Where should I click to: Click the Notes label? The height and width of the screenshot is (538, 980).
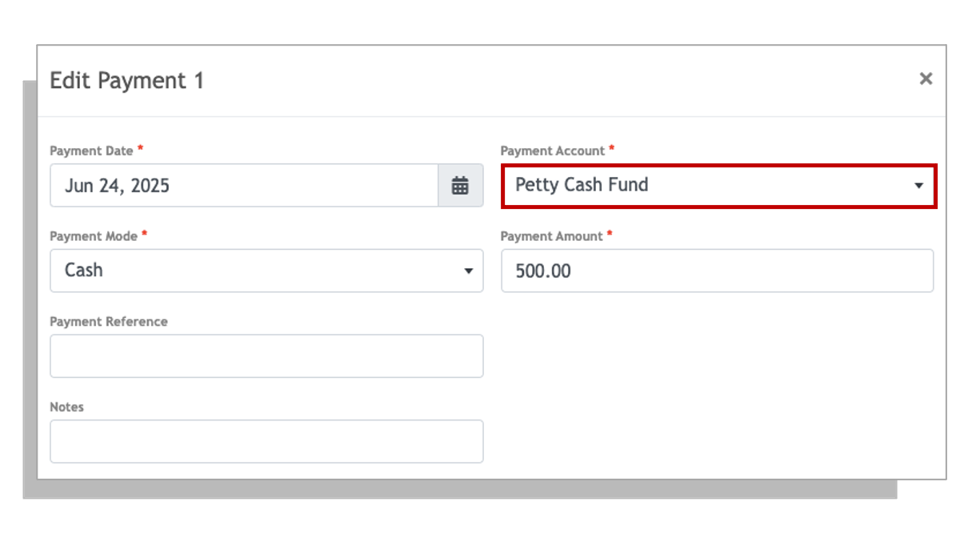66,407
